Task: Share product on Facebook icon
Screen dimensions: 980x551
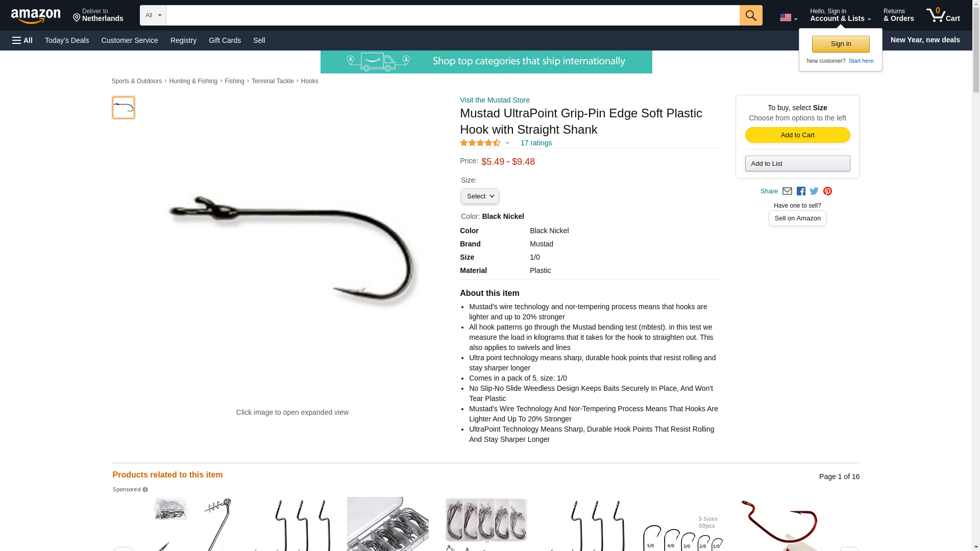Action: pos(801,191)
